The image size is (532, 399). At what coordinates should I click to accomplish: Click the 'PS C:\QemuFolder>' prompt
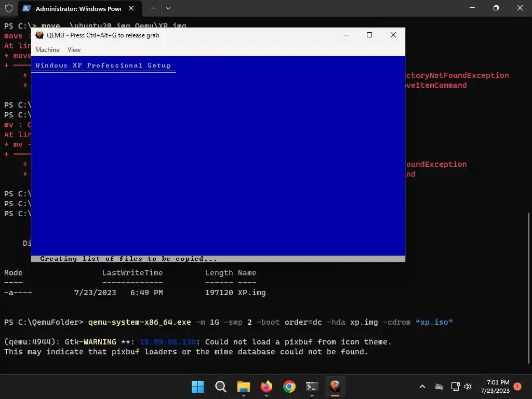tap(44, 322)
